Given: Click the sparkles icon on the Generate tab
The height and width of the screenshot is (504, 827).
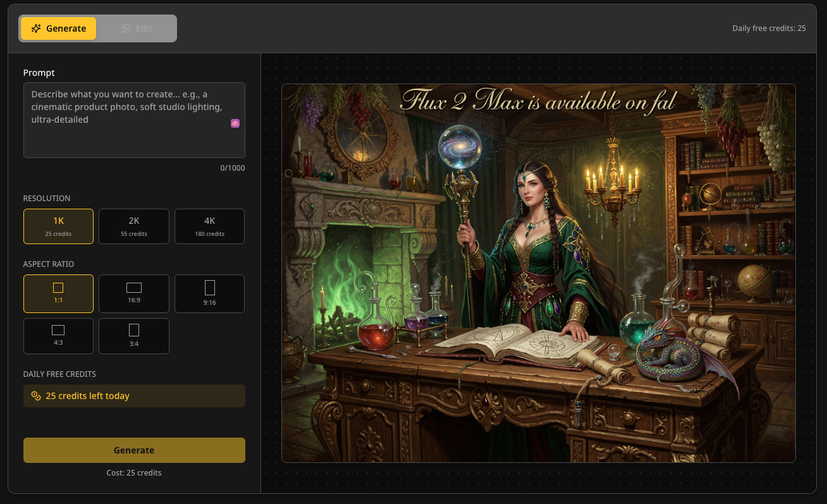Looking at the screenshot, I should click(x=37, y=28).
